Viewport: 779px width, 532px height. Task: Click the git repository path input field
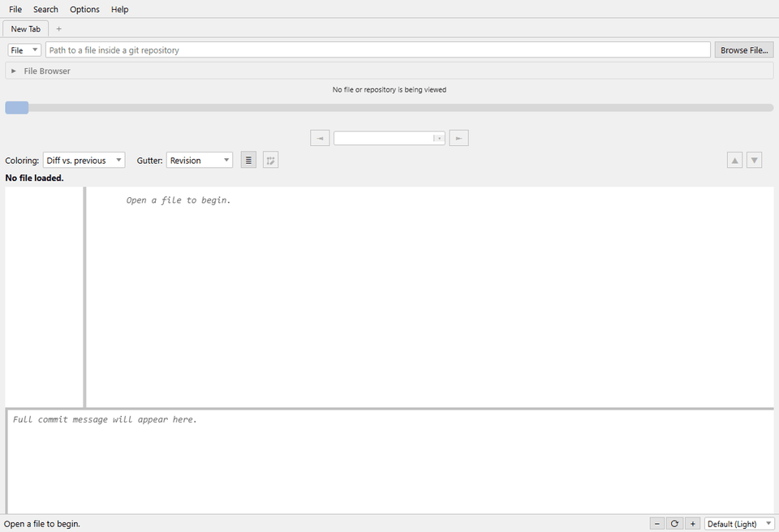[378, 50]
